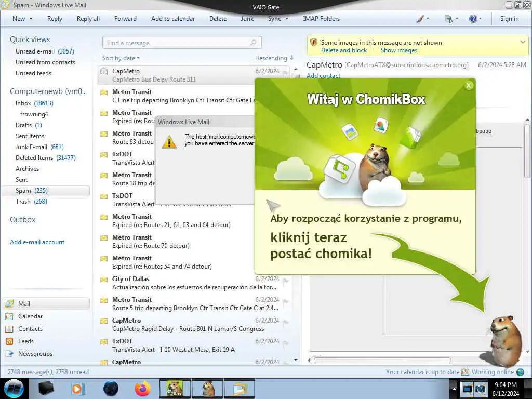This screenshot has width=532, height=399.
Task: Open the taskbar clock showing 9:04 PM
Action: click(506, 389)
